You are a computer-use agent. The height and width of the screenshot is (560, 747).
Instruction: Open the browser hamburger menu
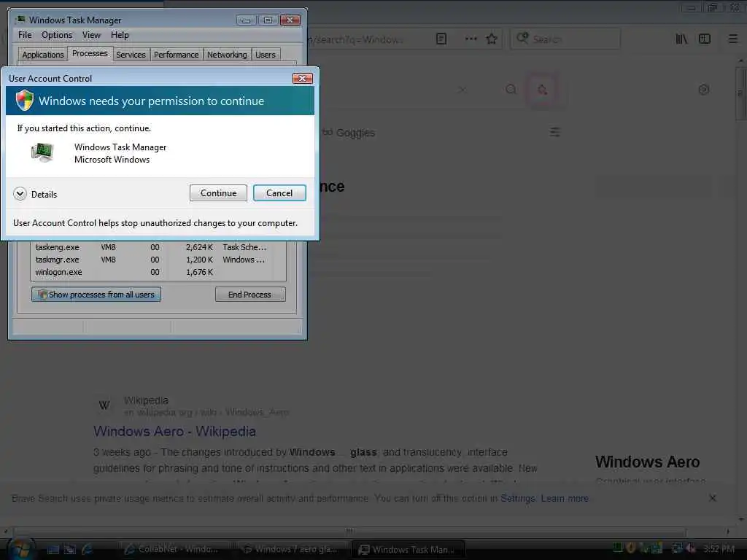coord(733,39)
